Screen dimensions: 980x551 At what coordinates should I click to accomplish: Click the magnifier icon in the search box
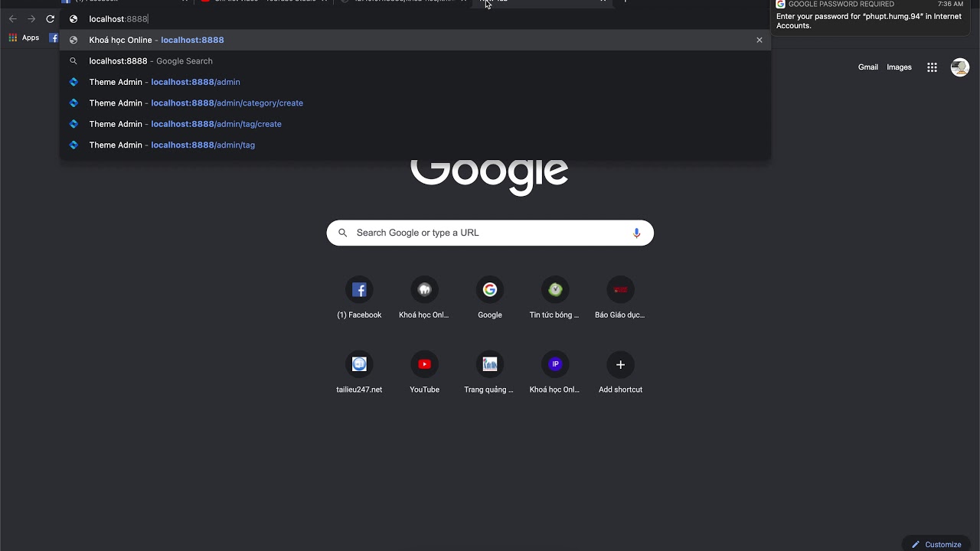342,233
